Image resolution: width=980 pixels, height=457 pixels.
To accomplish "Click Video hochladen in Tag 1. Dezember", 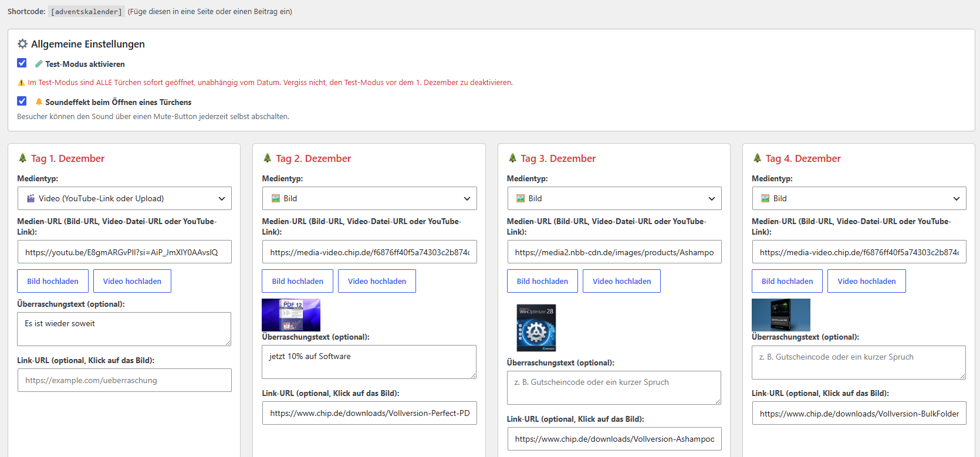I will (x=132, y=281).
